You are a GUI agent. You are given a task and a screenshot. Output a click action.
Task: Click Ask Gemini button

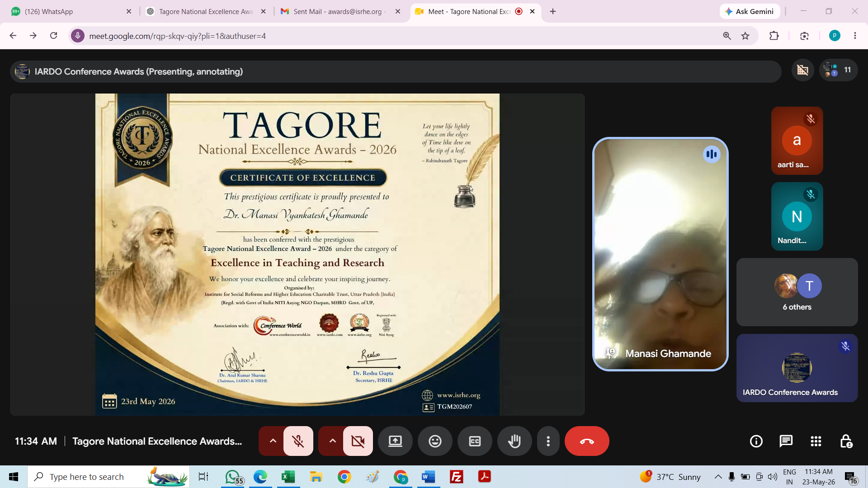[x=750, y=11]
